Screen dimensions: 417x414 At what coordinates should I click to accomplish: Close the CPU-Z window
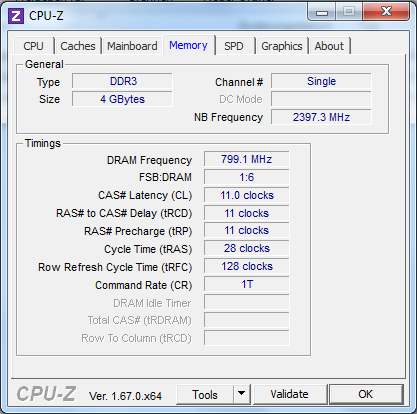tap(386, 12)
